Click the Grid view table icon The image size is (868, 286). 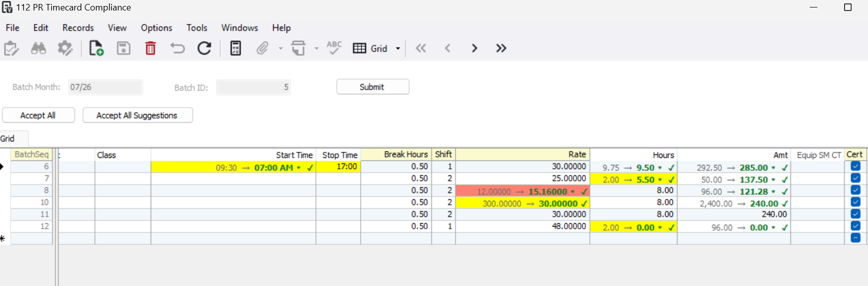click(x=359, y=48)
